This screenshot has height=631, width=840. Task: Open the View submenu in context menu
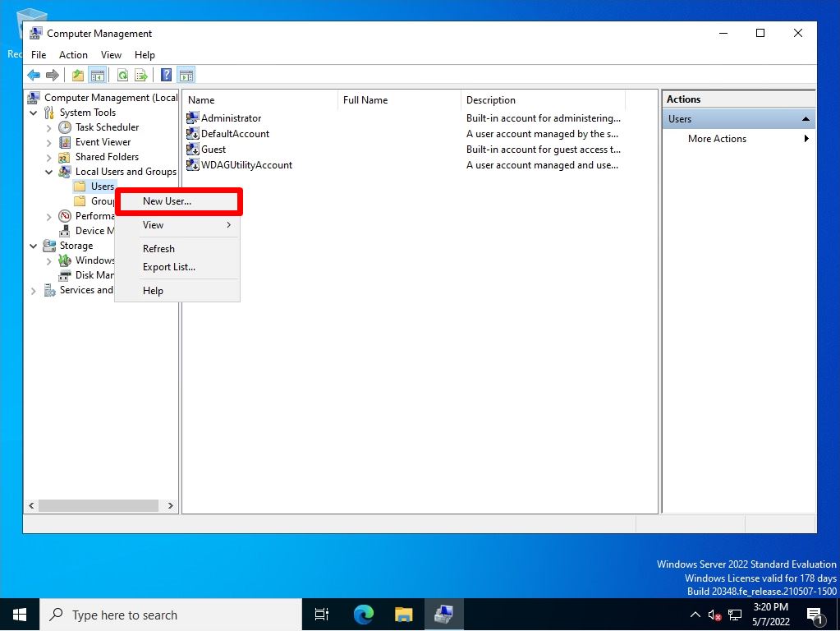(178, 225)
